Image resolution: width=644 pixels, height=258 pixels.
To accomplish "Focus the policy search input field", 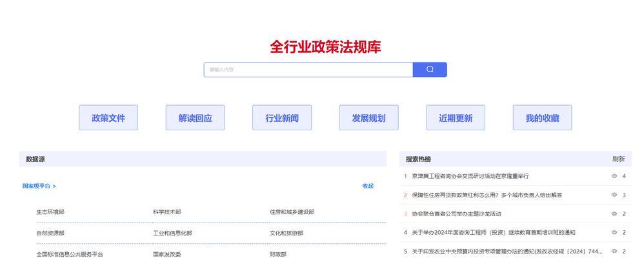I will point(308,70).
